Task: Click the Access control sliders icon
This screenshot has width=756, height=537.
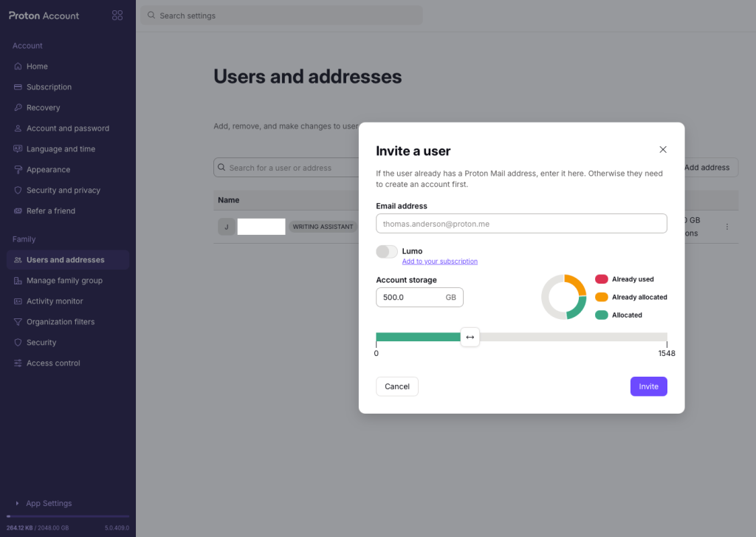Action: tap(18, 363)
